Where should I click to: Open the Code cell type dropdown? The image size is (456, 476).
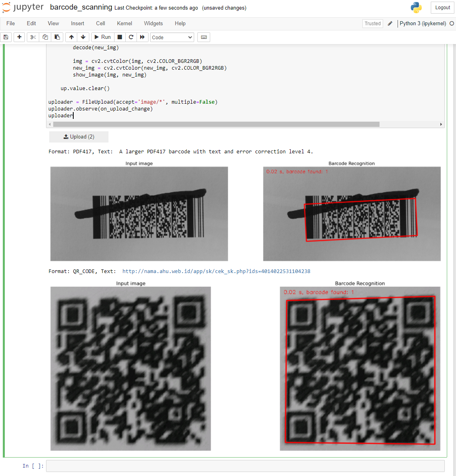(x=172, y=37)
